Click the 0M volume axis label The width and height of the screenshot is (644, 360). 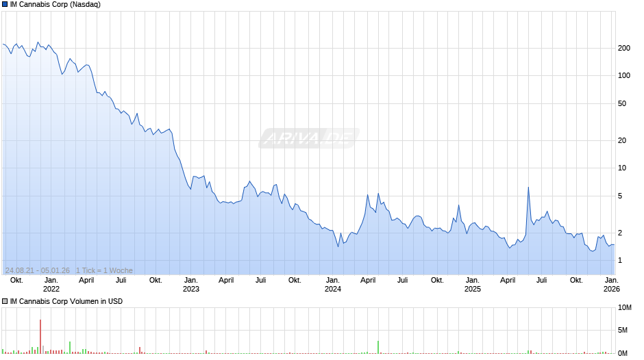pos(623,353)
